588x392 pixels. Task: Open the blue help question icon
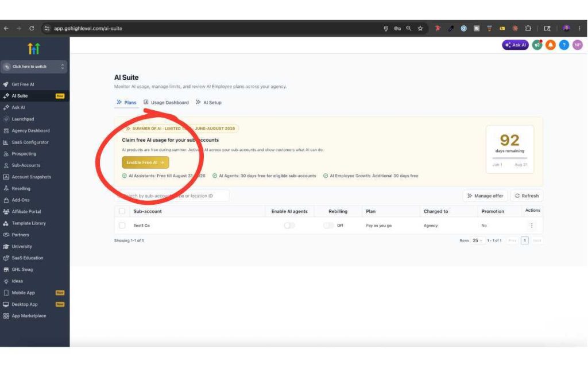click(564, 45)
